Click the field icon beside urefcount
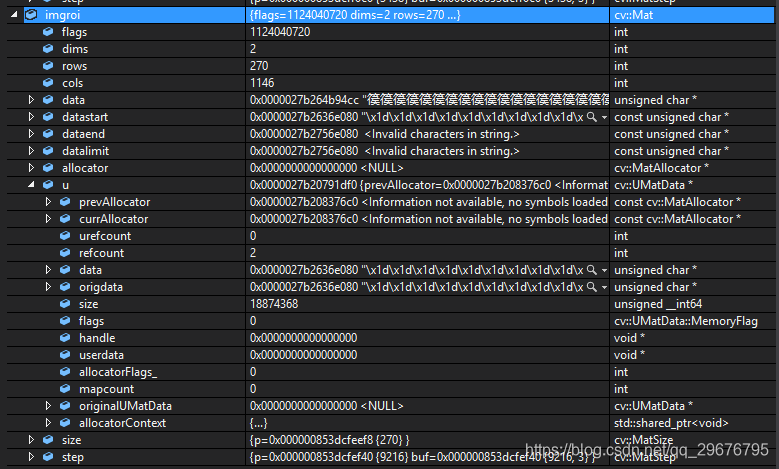779x469 pixels. coord(65,235)
